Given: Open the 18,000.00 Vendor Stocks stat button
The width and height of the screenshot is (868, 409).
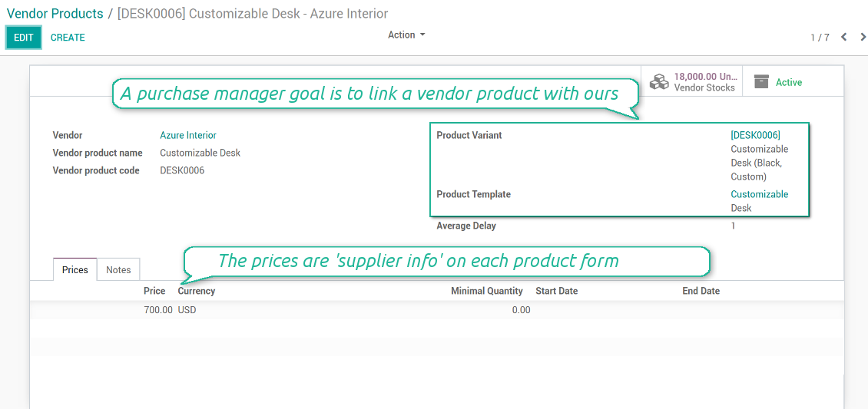Looking at the screenshot, I should [693, 82].
